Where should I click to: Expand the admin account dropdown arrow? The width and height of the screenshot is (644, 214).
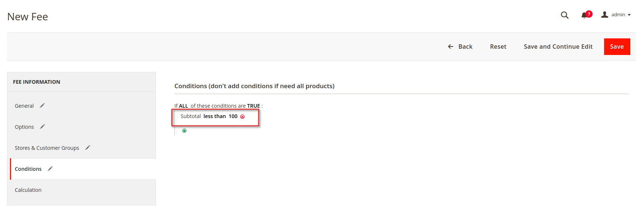click(629, 15)
